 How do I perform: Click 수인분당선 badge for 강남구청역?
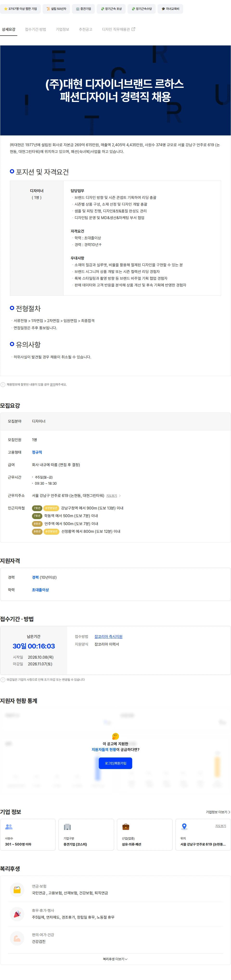51,508
